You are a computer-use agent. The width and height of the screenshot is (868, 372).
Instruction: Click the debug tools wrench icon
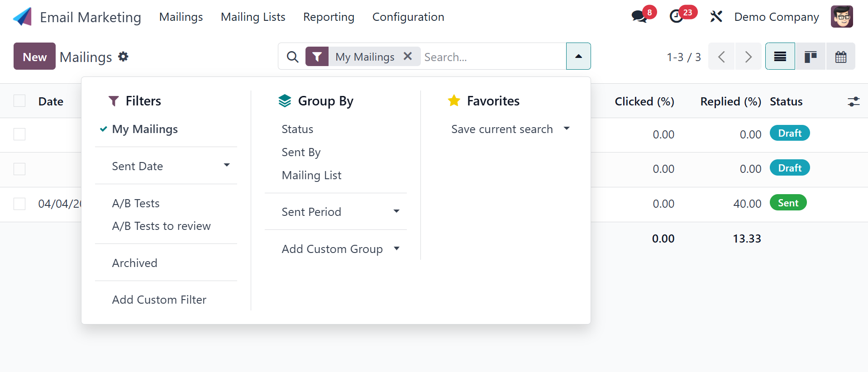point(716,17)
